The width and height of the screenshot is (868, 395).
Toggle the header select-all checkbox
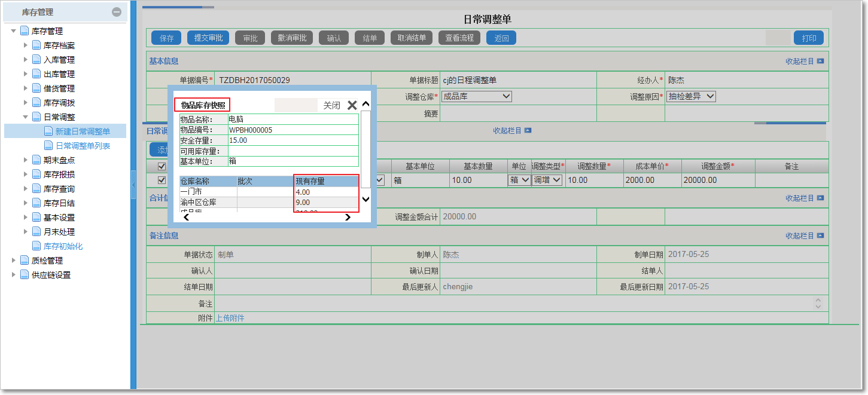(161, 166)
